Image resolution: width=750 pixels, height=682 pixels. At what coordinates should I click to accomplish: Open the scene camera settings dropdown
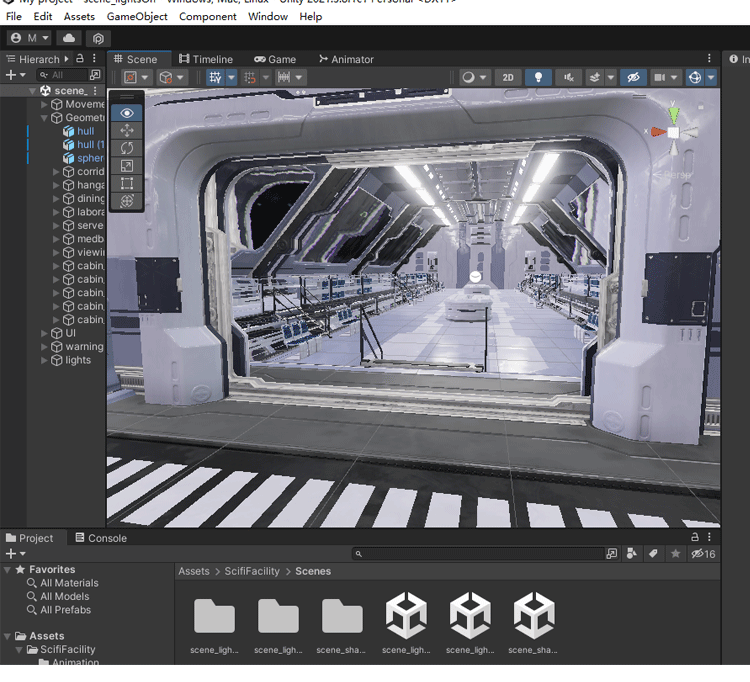[x=674, y=77]
